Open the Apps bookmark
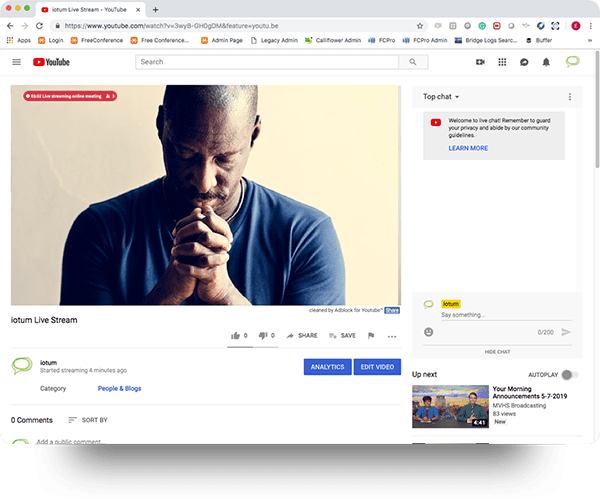The height and width of the screenshot is (499, 600). (19, 40)
